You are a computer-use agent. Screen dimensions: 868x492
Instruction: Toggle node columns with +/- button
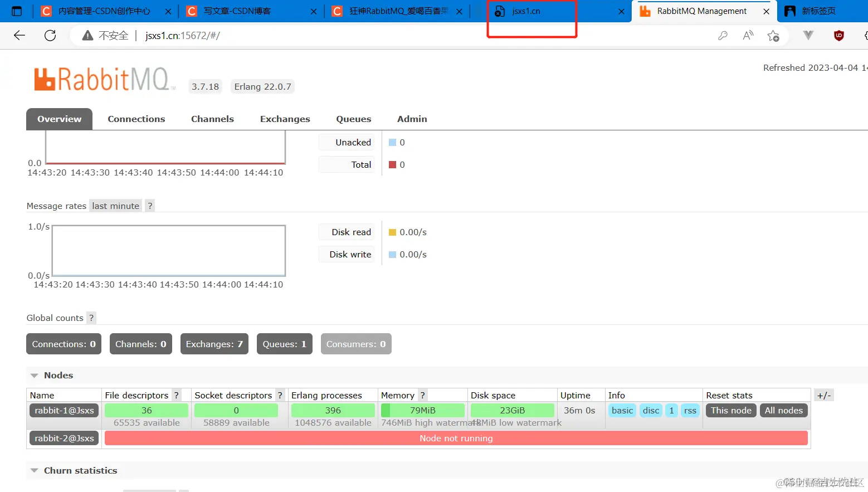click(x=824, y=396)
